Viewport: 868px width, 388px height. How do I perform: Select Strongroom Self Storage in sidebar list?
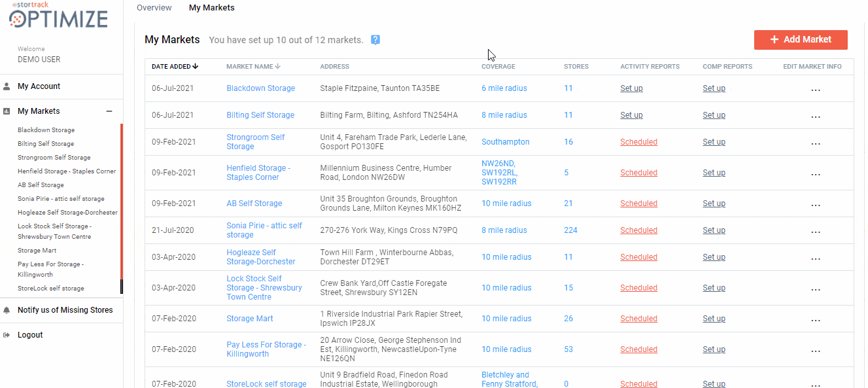[x=54, y=158]
